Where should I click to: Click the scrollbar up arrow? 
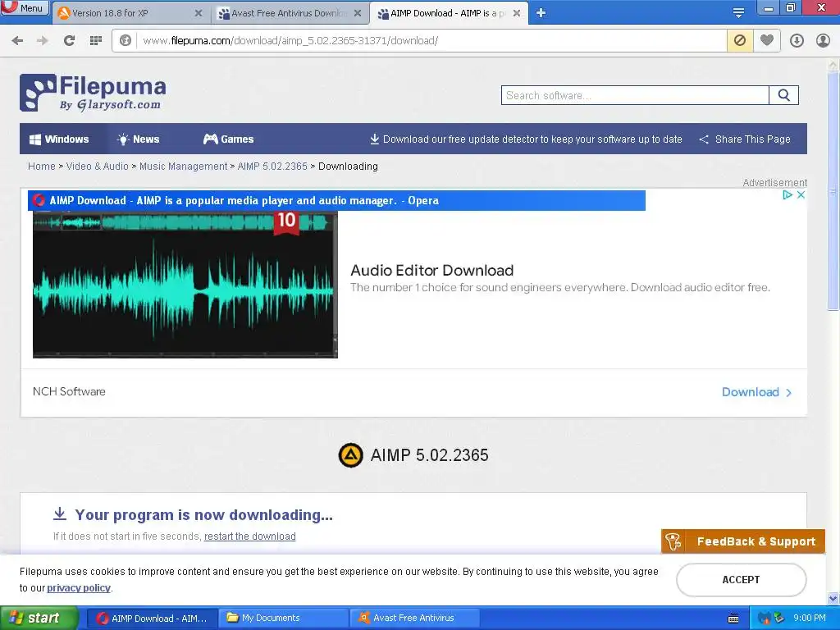coord(833,65)
